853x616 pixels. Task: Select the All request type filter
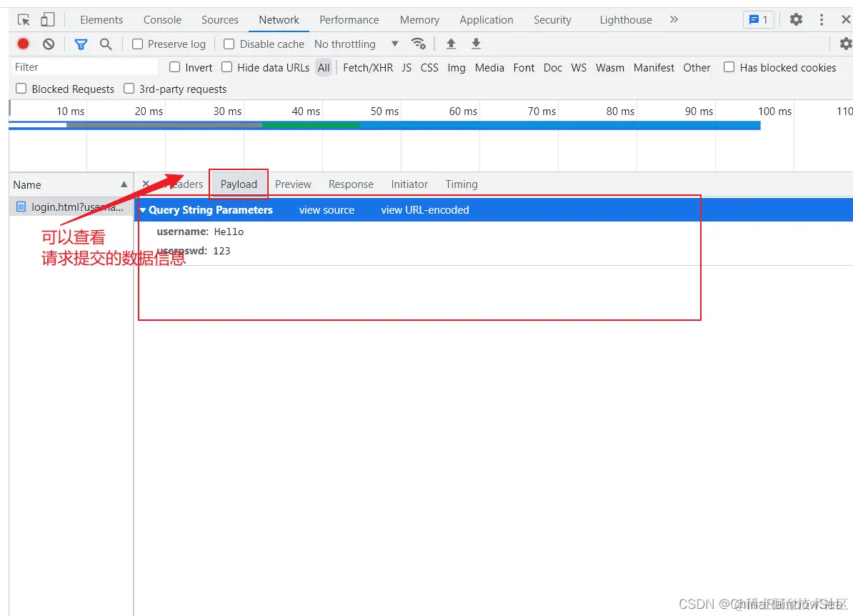(324, 67)
